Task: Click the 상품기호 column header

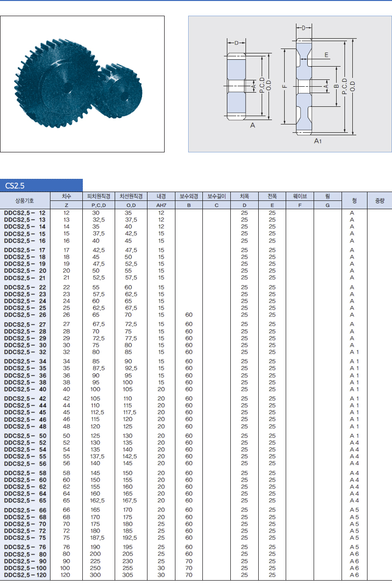Action: 24,200
